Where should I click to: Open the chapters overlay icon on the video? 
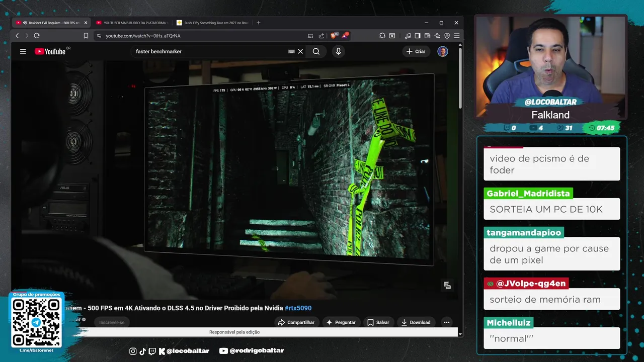447,286
